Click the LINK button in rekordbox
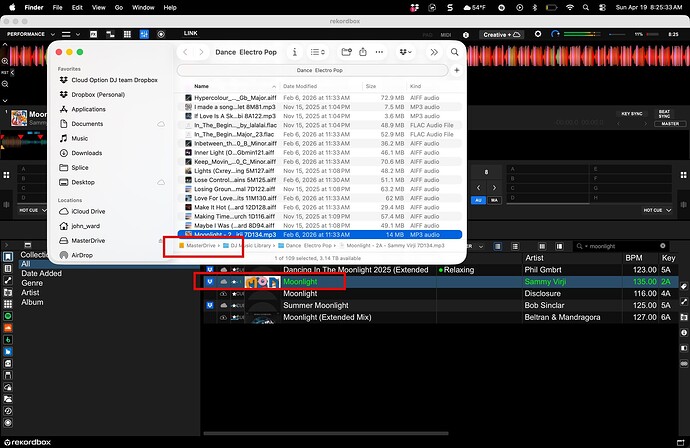This screenshot has width=690, height=448. click(191, 33)
